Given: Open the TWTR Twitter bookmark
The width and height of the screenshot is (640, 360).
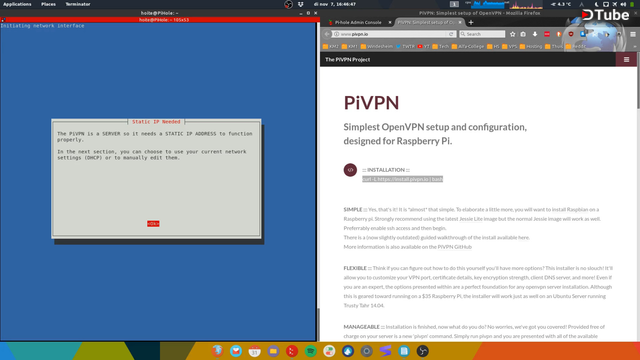Looking at the screenshot, I should click(405, 47).
